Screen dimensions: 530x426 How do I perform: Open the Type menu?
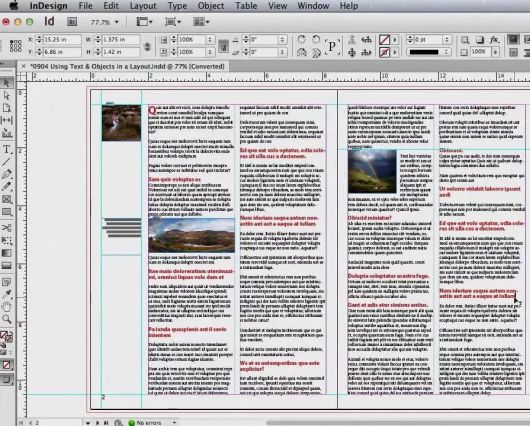pyautogui.click(x=177, y=6)
